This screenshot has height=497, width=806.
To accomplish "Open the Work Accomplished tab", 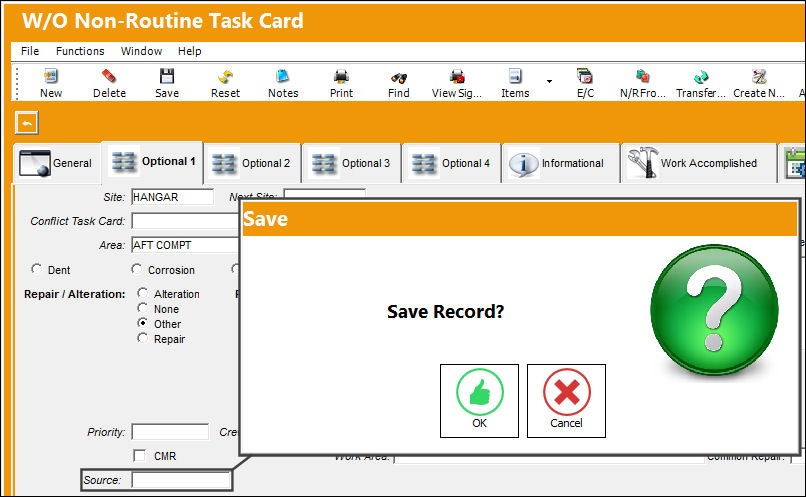I will [x=698, y=163].
